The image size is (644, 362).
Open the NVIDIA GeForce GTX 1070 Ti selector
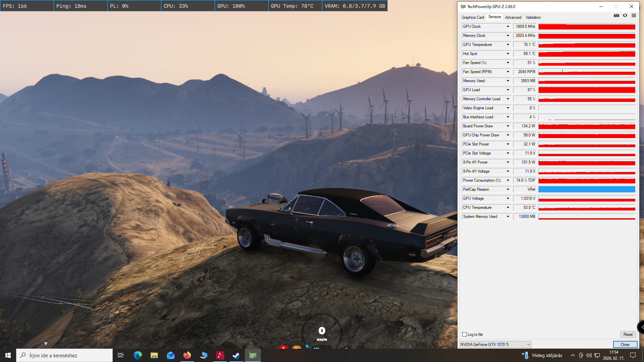click(495, 345)
